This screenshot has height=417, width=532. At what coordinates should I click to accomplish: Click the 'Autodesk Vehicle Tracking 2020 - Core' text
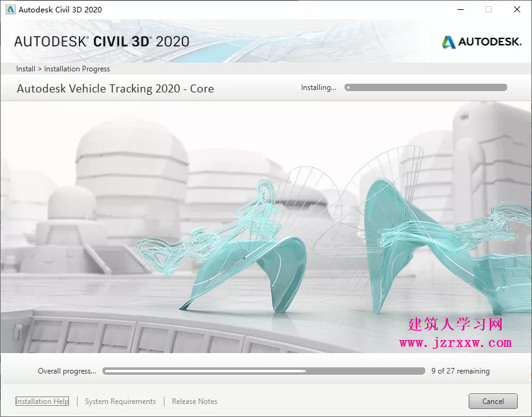click(115, 89)
